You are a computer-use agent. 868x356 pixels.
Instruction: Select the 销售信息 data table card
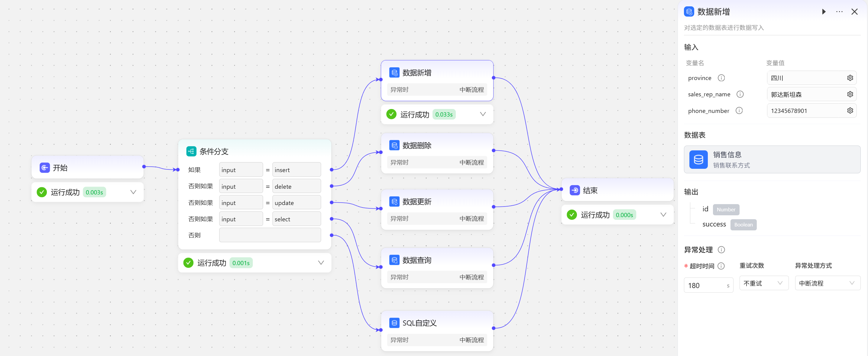click(x=772, y=159)
